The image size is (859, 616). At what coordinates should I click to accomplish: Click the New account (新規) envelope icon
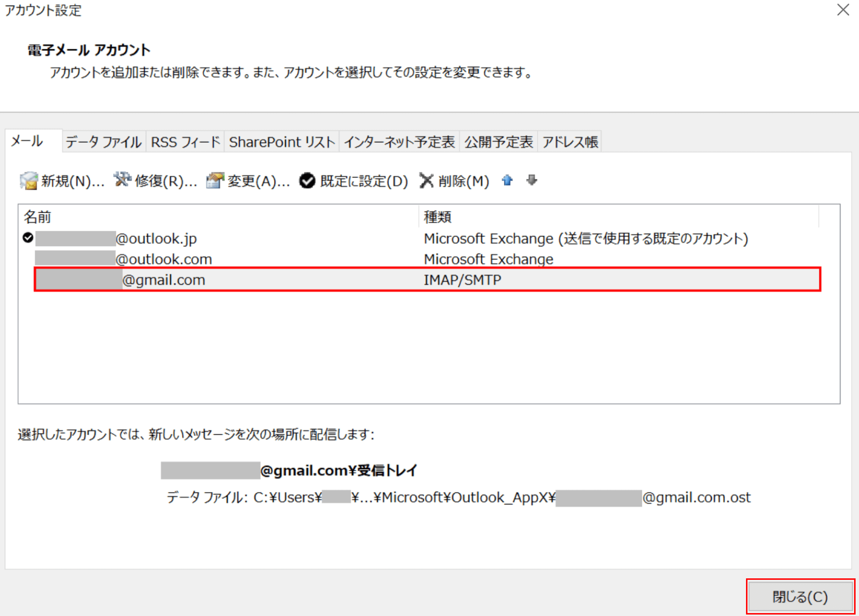(28, 181)
